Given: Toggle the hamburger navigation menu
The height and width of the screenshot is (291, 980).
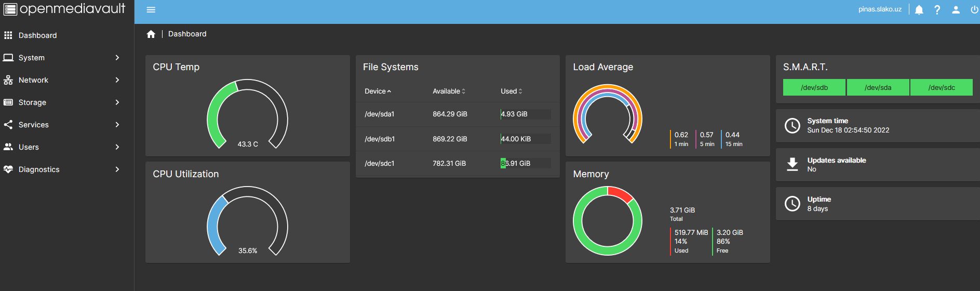Looking at the screenshot, I should coord(151,10).
